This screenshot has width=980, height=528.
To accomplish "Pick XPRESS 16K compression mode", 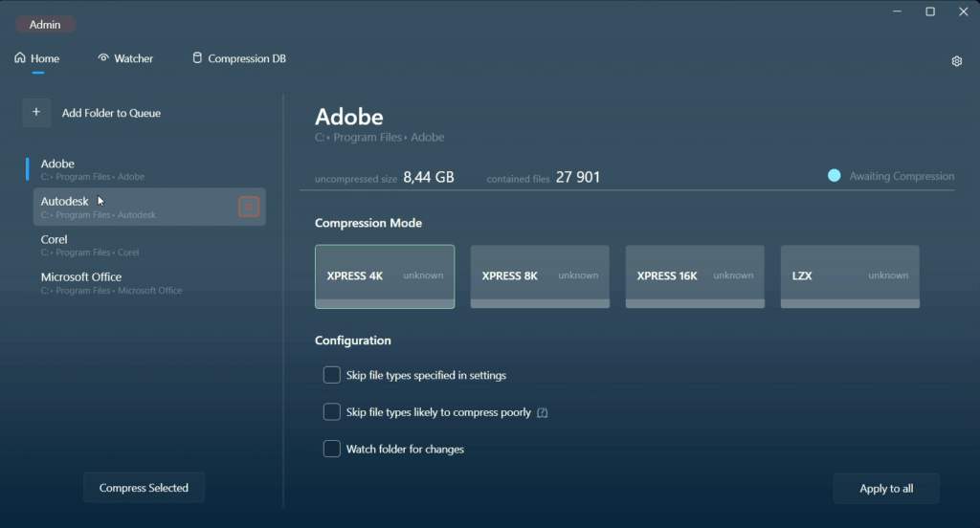I will coord(695,276).
